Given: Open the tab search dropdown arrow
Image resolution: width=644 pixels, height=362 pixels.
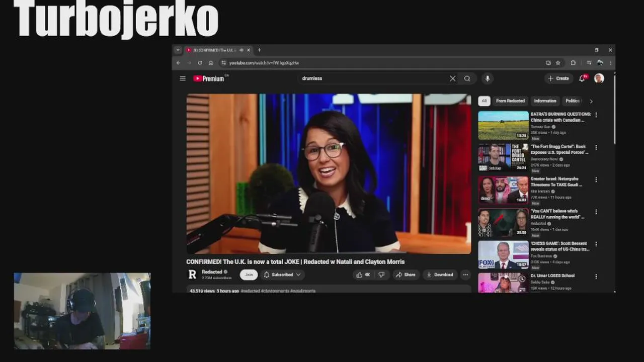Looking at the screenshot, I should tap(178, 50).
